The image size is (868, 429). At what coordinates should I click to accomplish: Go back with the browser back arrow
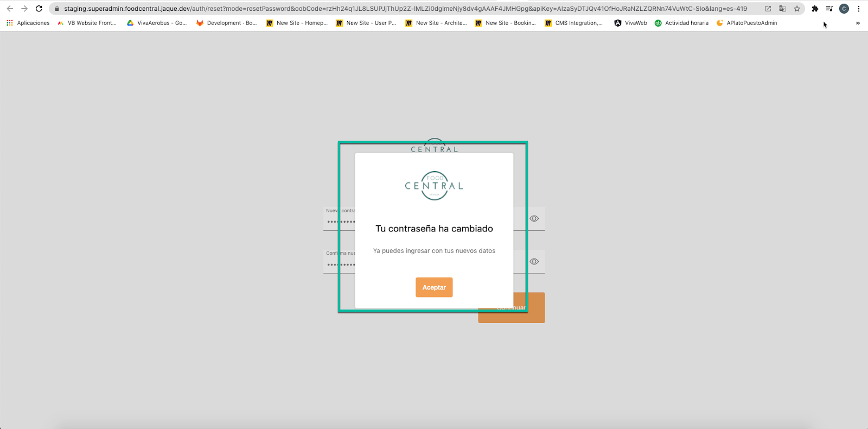point(10,9)
